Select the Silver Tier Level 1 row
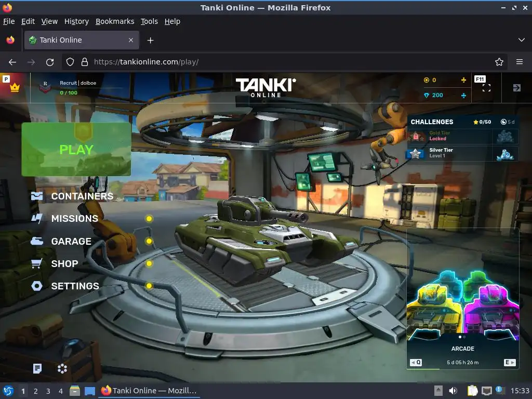The width and height of the screenshot is (532, 399). pos(463,154)
